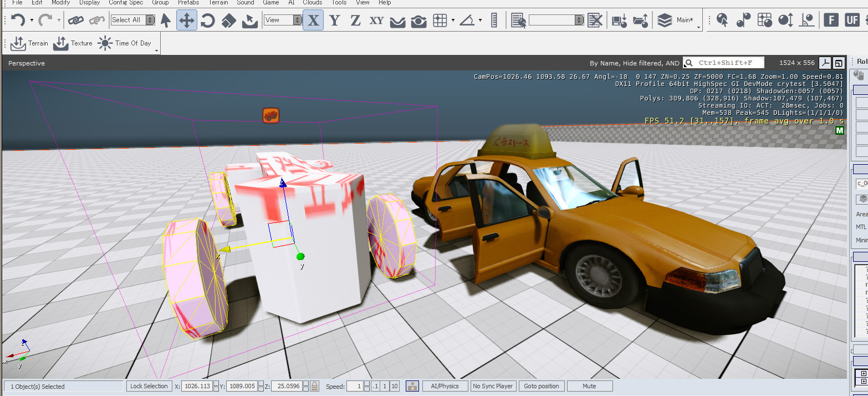868x396 pixels.
Task: Open the Select All dropdown
Action: click(133, 20)
